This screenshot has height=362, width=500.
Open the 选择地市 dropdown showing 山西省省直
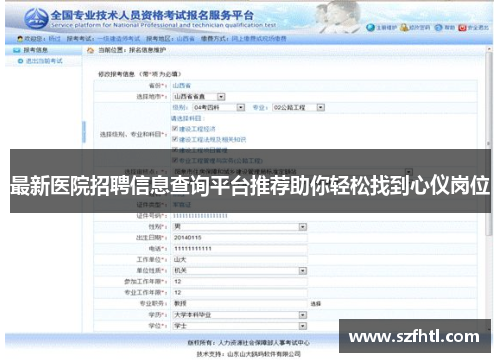(199, 97)
